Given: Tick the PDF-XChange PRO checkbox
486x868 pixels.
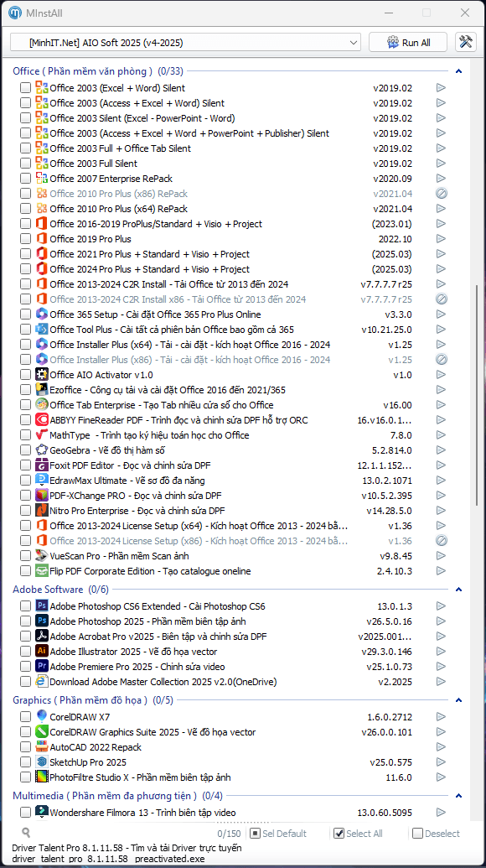Looking at the screenshot, I should (25, 495).
